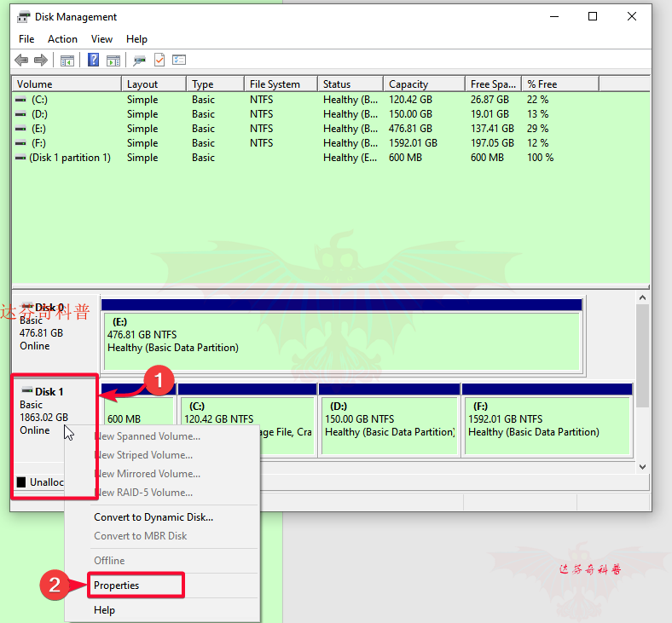The width and height of the screenshot is (672, 623).
Task: Click the Back arrow toolbar icon
Action: tap(20, 61)
